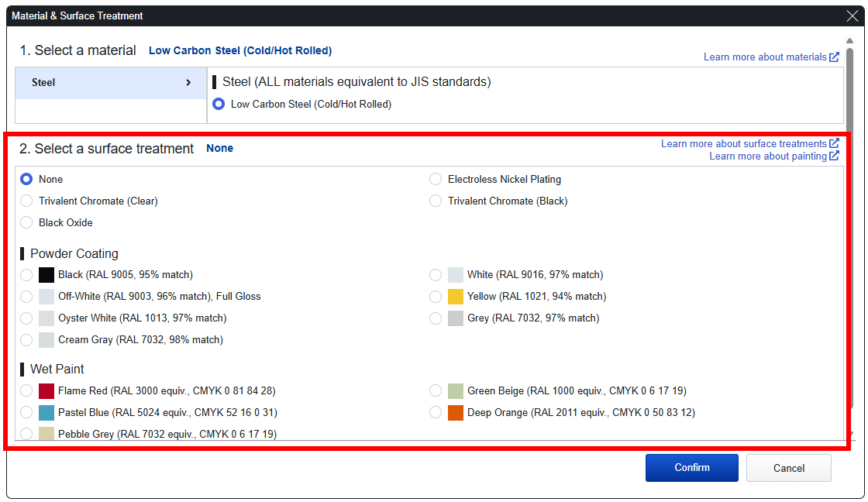Select Pastel Blue RAL 5024 swatch

tap(46, 413)
